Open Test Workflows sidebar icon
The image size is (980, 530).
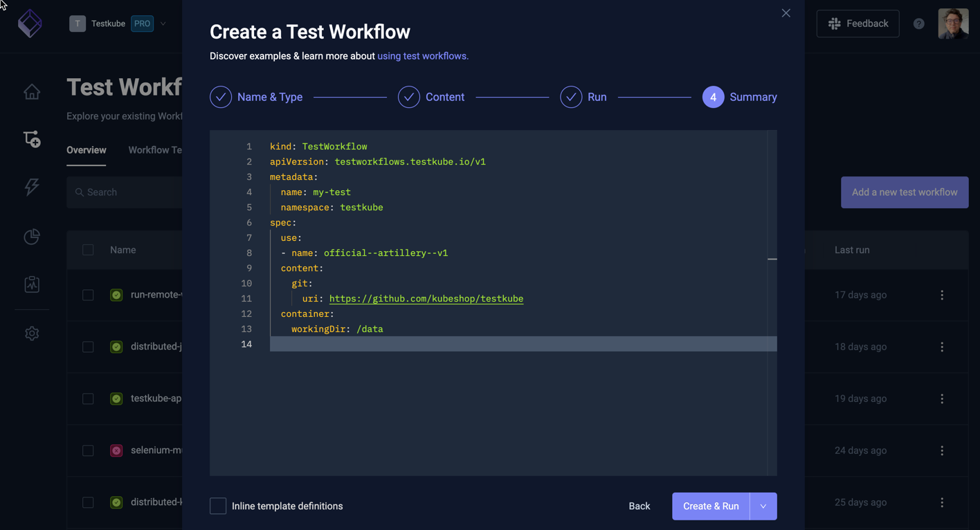pyautogui.click(x=32, y=138)
